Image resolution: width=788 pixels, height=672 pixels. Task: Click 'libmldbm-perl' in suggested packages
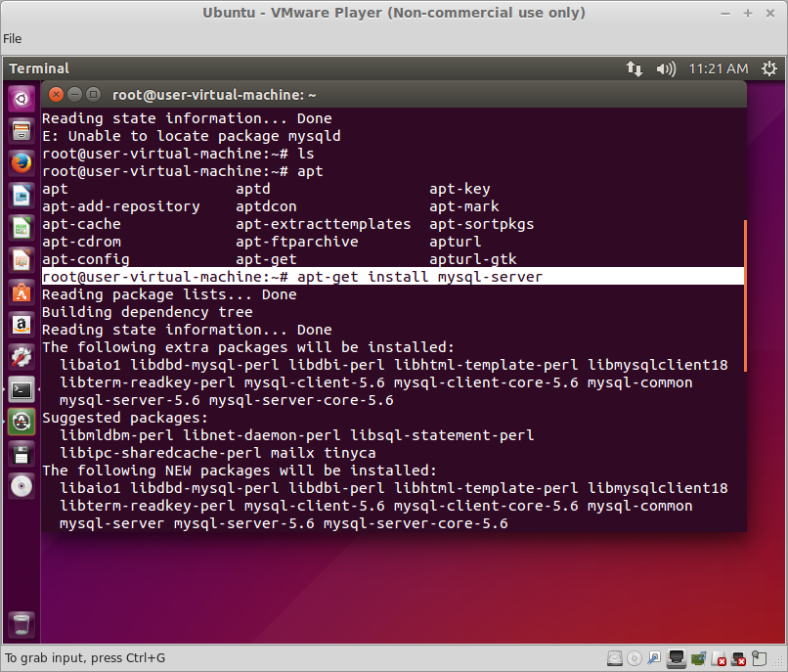click(x=116, y=435)
